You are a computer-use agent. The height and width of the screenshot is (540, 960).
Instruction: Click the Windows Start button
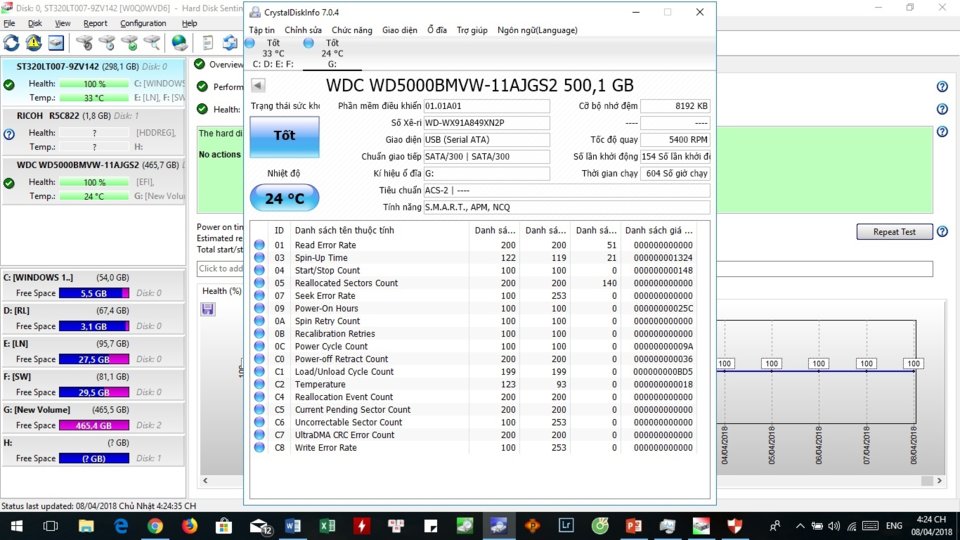(x=17, y=526)
